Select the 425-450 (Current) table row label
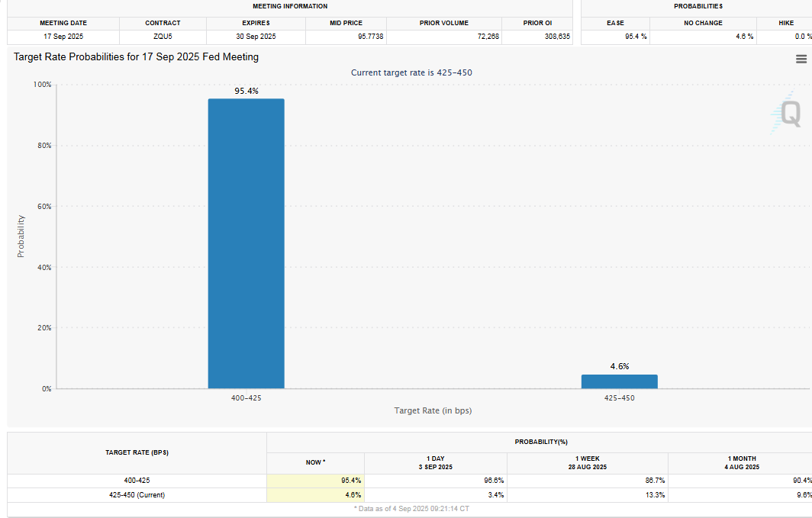Image resolution: width=812 pixels, height=518 pixels. pyautogui.click(x=137, y=494)
